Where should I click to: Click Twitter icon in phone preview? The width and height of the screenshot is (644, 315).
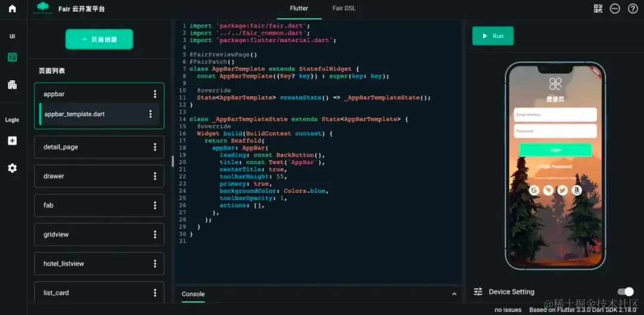pyautogui.click(x=562, y=190)
